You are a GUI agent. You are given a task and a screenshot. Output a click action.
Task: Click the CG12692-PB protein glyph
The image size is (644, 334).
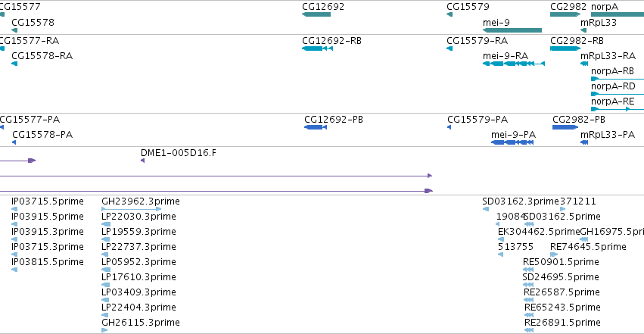316,127
